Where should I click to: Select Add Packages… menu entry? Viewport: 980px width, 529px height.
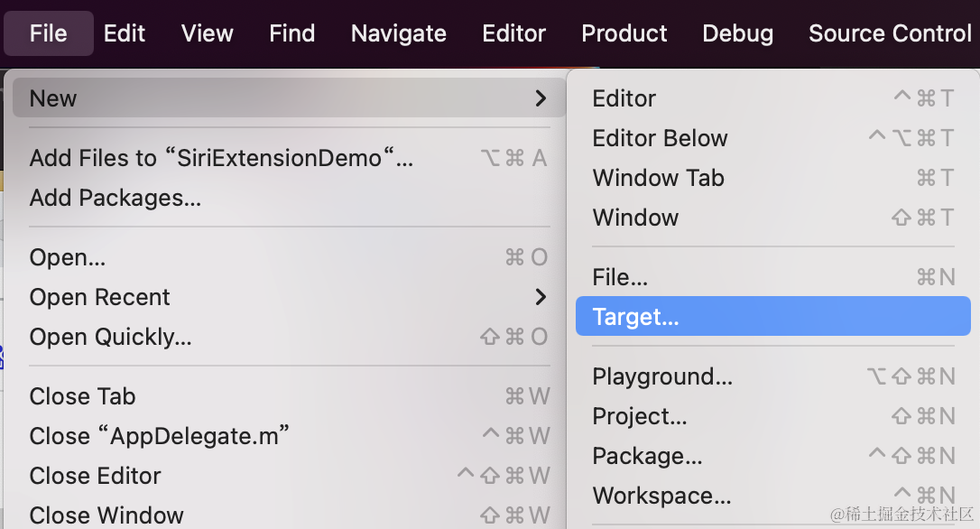[x=116, y=198]
